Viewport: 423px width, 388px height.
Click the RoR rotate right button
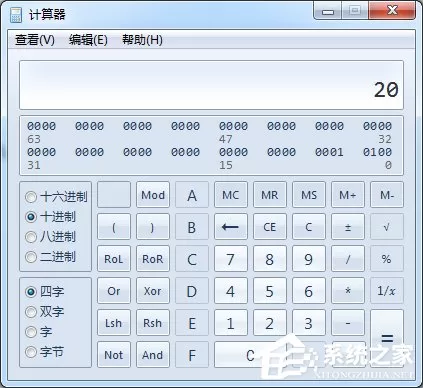tap(153, 259)
